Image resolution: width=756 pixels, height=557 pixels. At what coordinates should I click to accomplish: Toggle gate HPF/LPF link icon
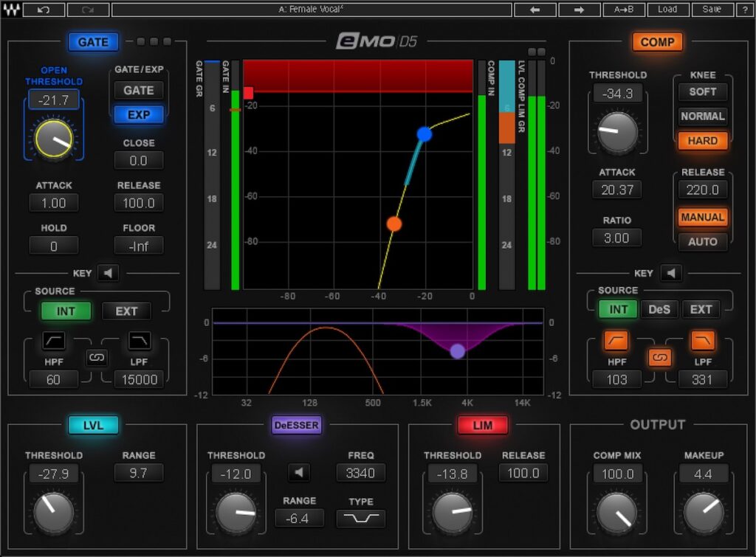(x=97, y=358)
